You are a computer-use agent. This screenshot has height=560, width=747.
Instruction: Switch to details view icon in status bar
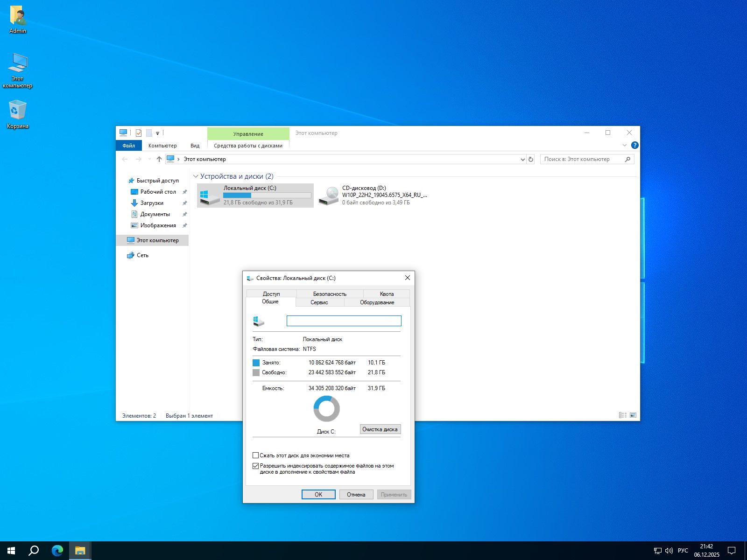pyautogui.click(x=623, y=415)
